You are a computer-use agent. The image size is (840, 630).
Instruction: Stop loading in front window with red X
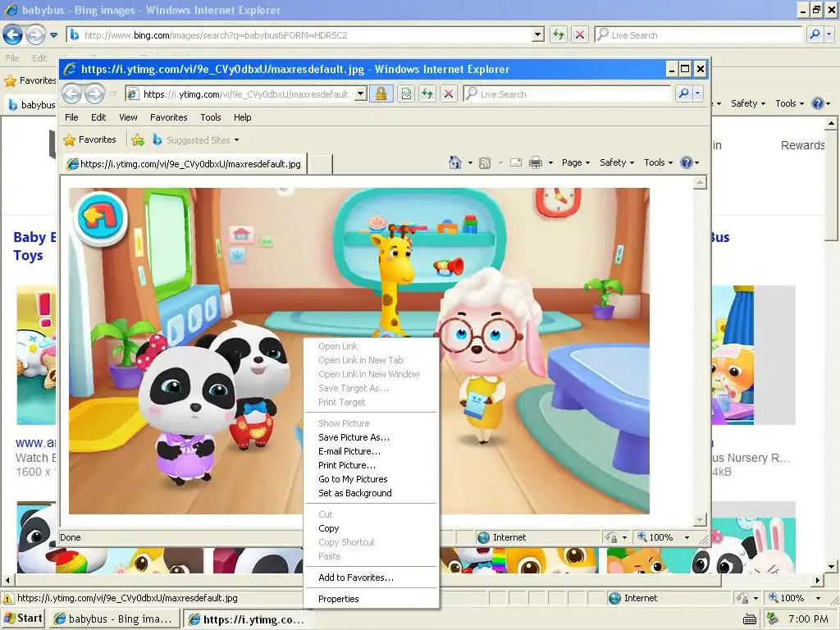coord(449,94)
